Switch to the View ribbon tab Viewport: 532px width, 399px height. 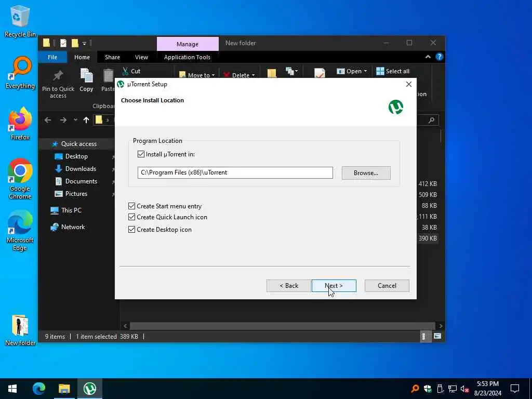click(141, 57)
